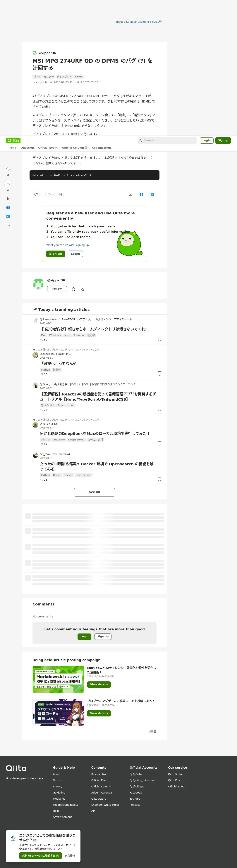
Task: Open vipper36's RSS feed icon
Action: point(82,289)
